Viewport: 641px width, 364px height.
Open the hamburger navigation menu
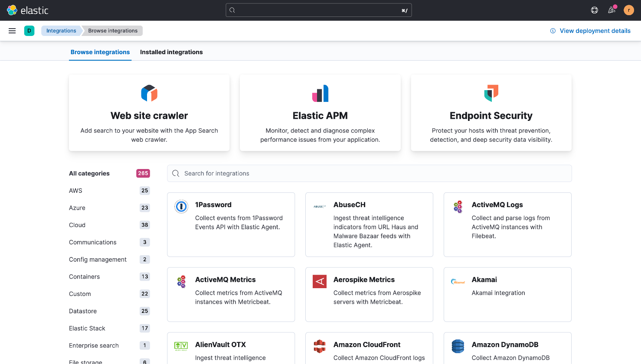tap(12, 31)
